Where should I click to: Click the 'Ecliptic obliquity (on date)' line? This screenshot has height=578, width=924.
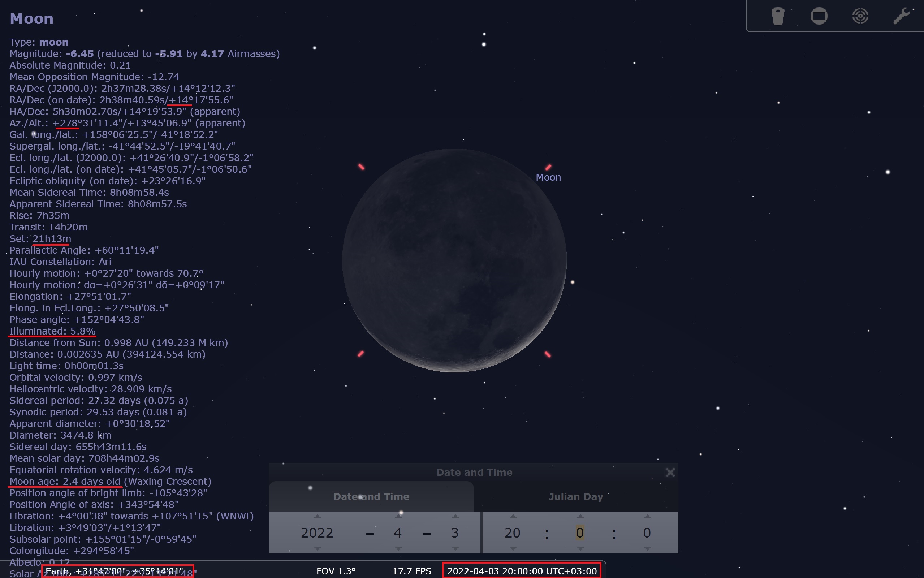108,181
